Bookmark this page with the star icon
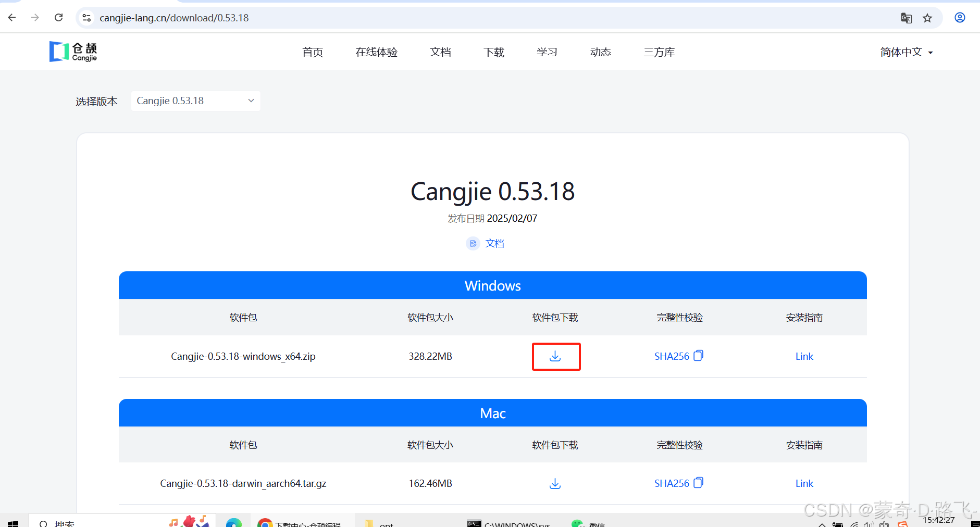The image size is (980, 527). (927, 18)
